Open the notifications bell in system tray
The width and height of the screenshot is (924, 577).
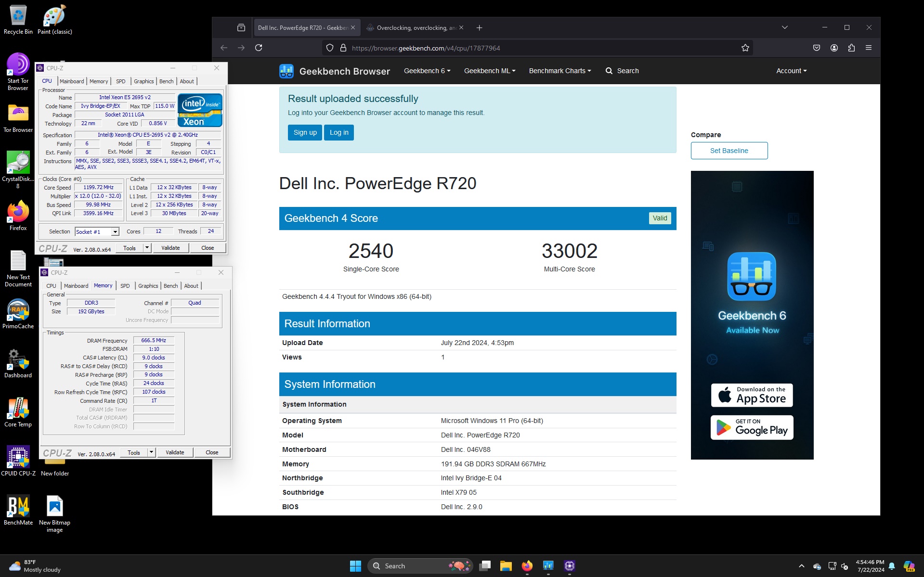[x=892, y=566]
